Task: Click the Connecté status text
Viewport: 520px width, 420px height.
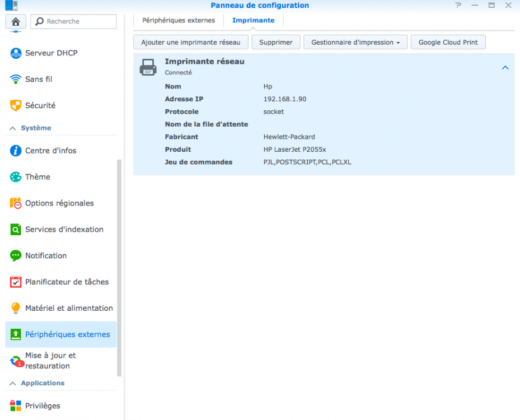Action: [x=179, y=72]
